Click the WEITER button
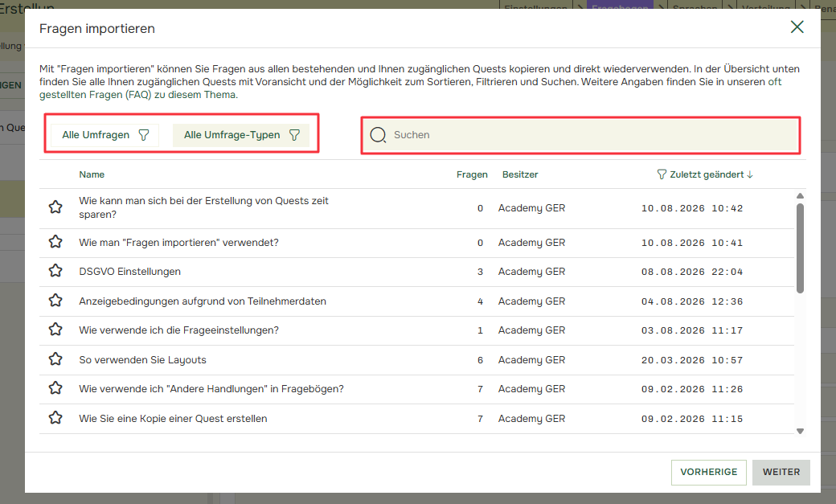 (781, 472)
